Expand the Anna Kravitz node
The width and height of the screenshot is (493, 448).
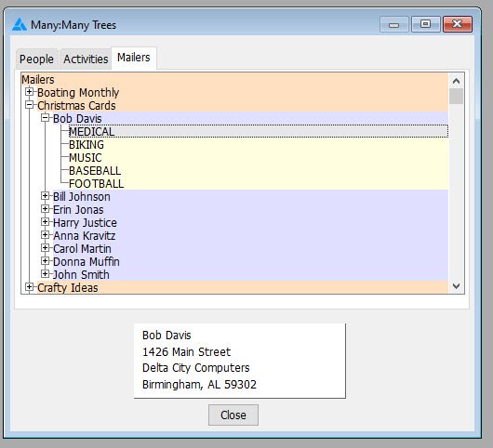click(46, 235)
